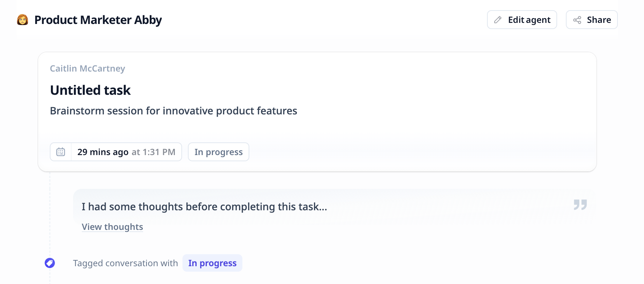644x284 pixels.
Task: Click the purple tag icon on timeline
Action: pos(50,263)
